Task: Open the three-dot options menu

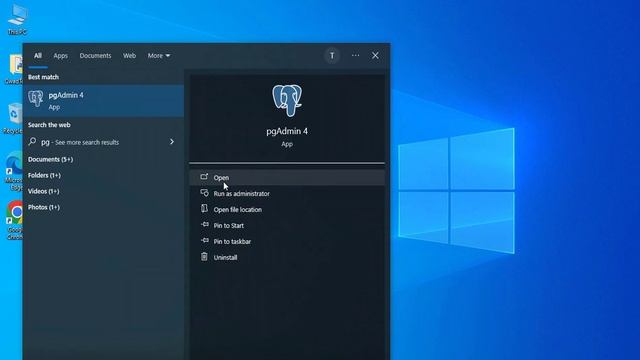Action: (x=356, y=56)
